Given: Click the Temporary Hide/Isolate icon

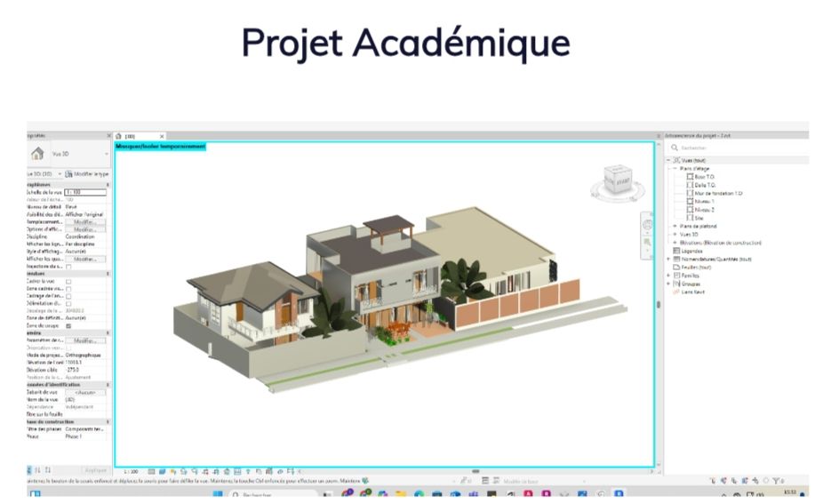Looking at the screenshot, I should [237, 472].
